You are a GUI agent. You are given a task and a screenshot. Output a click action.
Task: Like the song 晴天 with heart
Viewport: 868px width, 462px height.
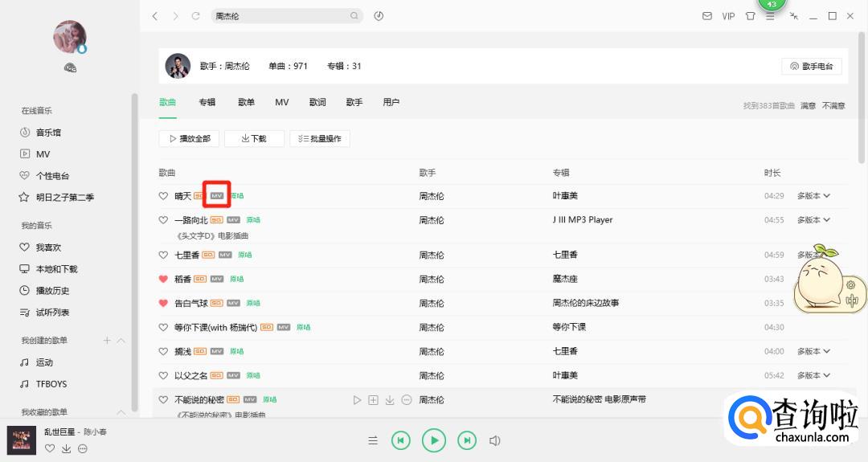[x=163, y=195]
